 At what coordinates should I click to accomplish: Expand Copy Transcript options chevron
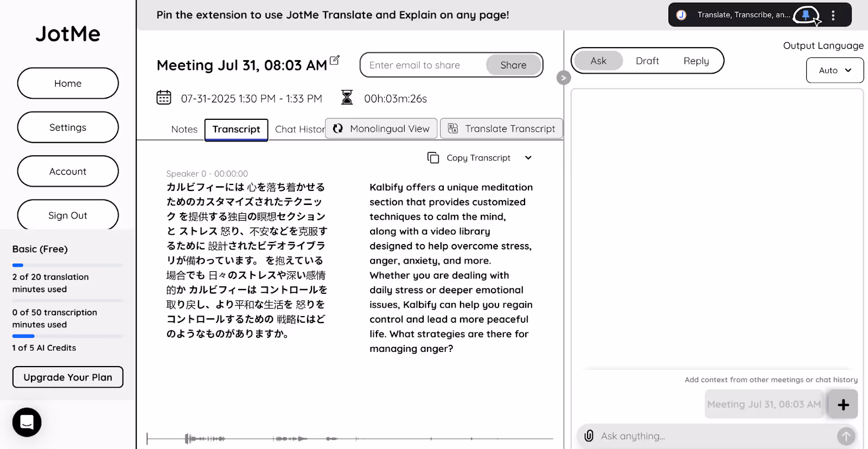[528, 158]
